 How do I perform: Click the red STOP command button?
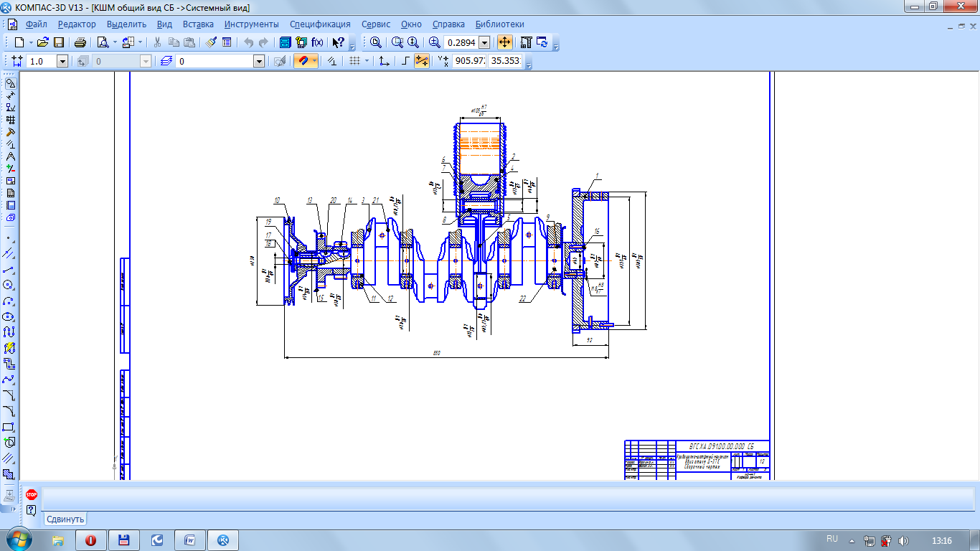[31, 494]
